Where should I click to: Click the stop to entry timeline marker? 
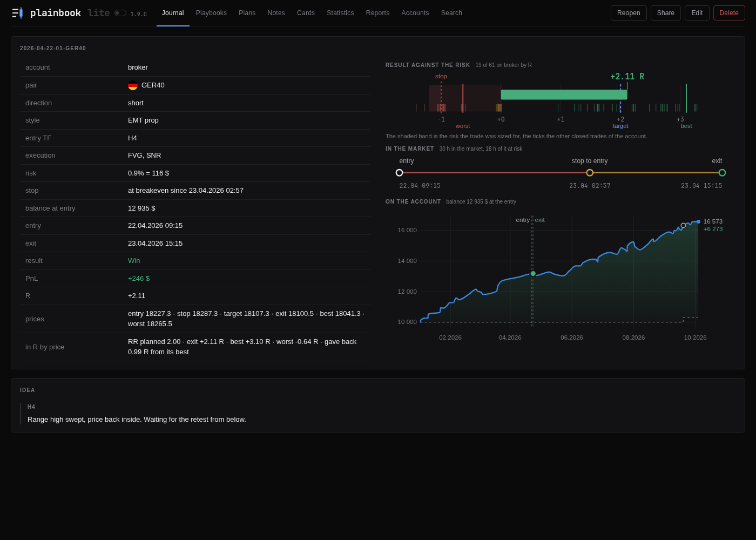pos(590,173)
